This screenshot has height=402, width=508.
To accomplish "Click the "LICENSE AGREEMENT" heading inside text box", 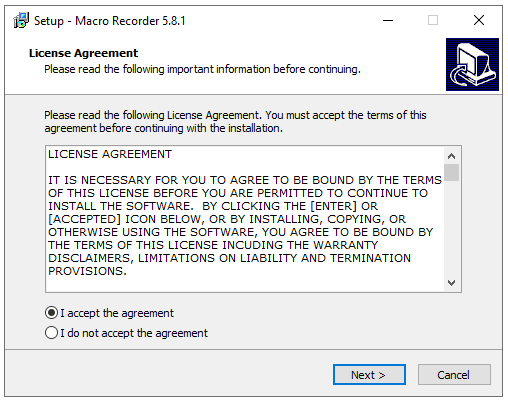I will [x=110, y=154].
